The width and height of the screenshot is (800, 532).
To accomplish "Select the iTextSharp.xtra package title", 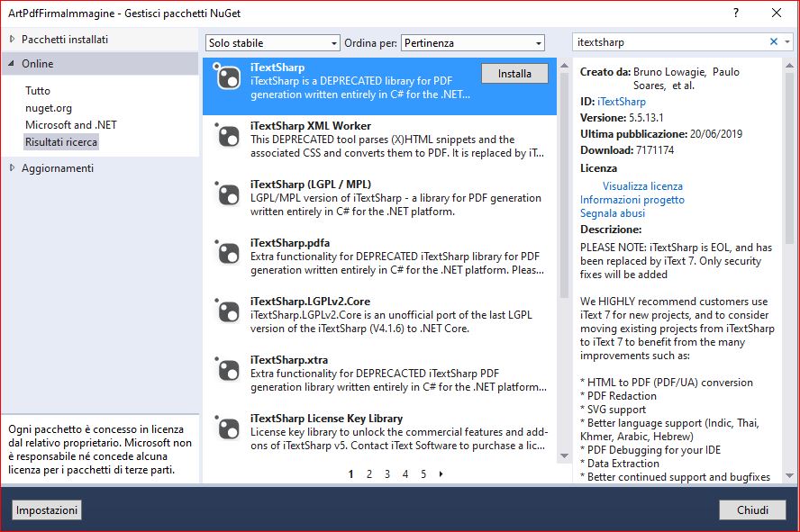I will [289, 360].
